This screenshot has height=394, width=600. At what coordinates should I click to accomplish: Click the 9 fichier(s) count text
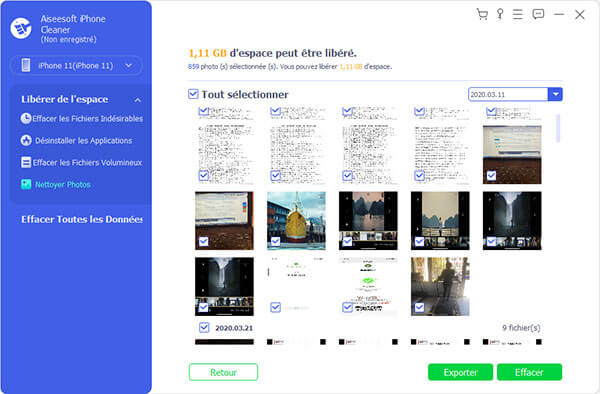[521, 328]
